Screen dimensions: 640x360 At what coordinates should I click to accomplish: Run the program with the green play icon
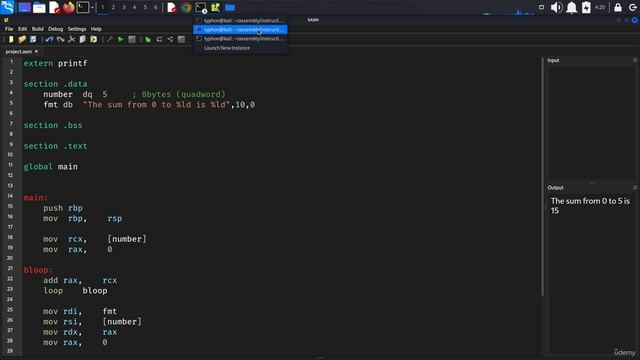pos(120,39)
